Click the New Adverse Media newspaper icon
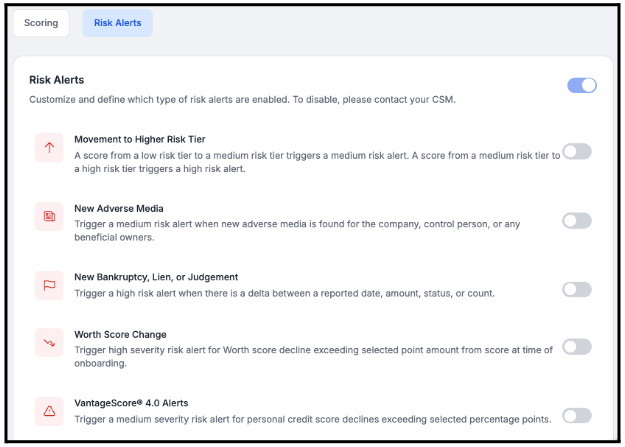The height and width of the screenshot is (447, 625). (x=49, y=217)
